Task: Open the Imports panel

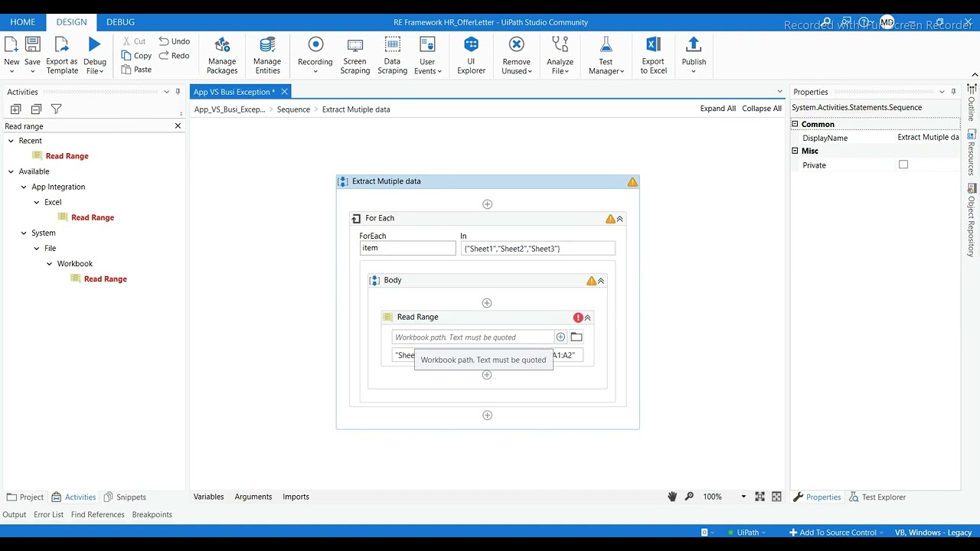Action: click(296, 497)
